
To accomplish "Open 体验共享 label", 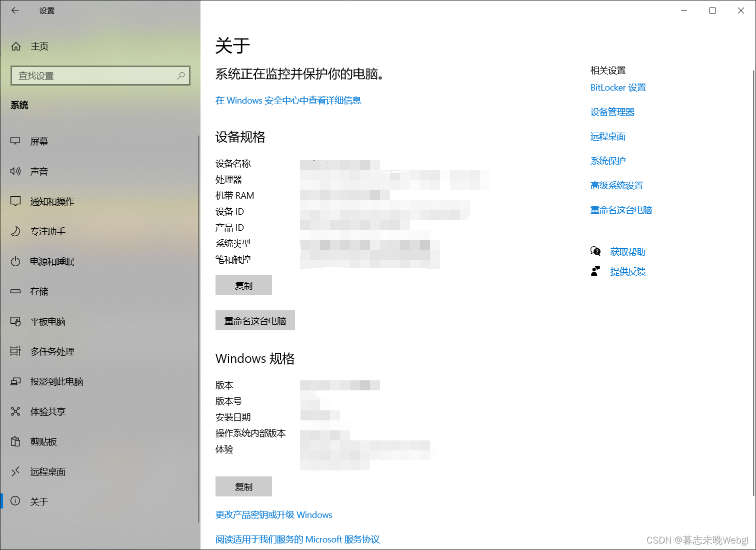I will coord(48,412).
